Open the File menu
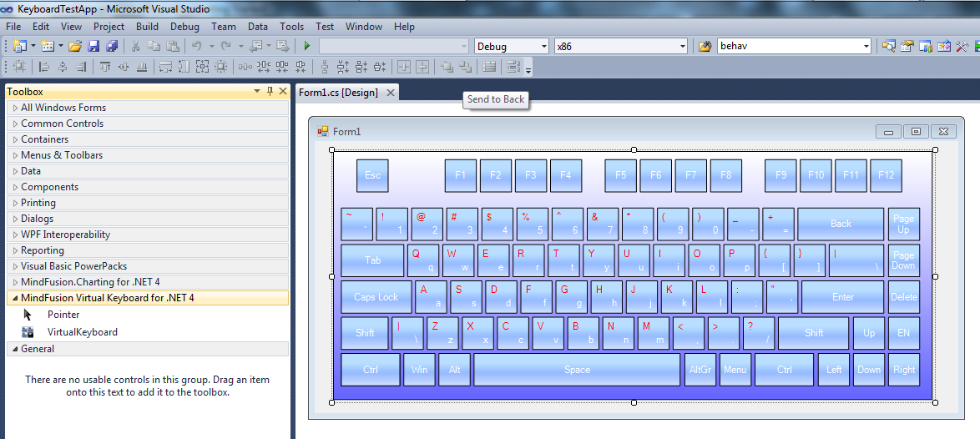980x439 pixels. tap(13, 26)
